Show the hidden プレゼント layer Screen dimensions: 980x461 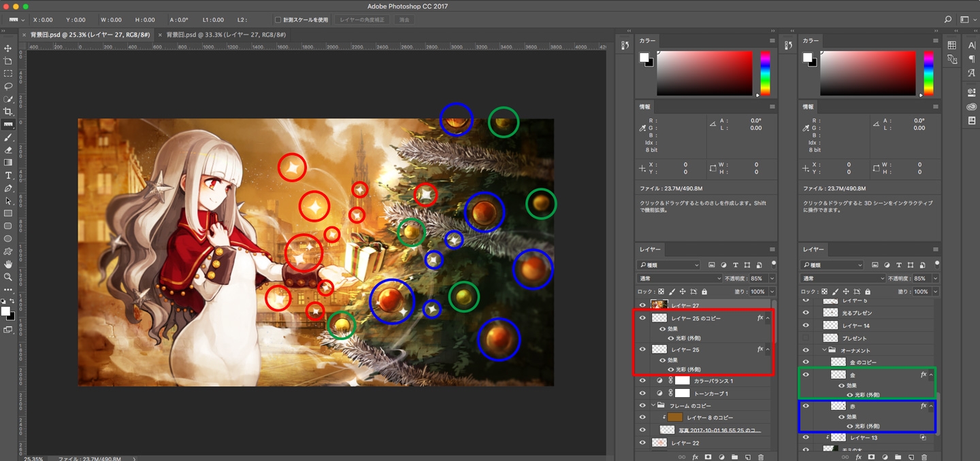[x=806, y=338]
